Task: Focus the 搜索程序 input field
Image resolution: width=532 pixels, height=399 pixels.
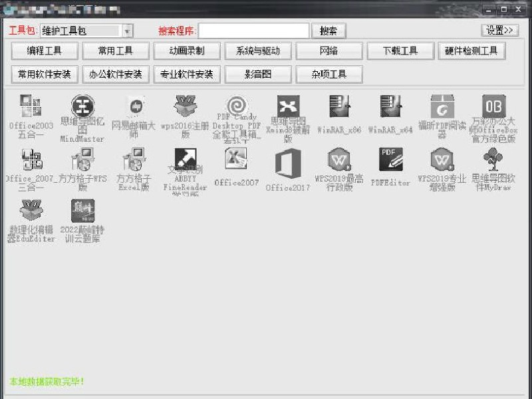Action: (x=253, y=31)
